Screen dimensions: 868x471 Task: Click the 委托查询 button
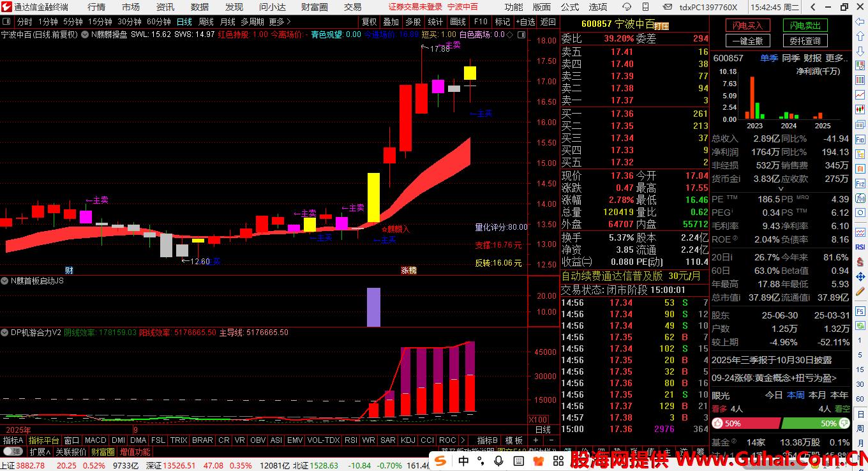click(x=804, y=41)
